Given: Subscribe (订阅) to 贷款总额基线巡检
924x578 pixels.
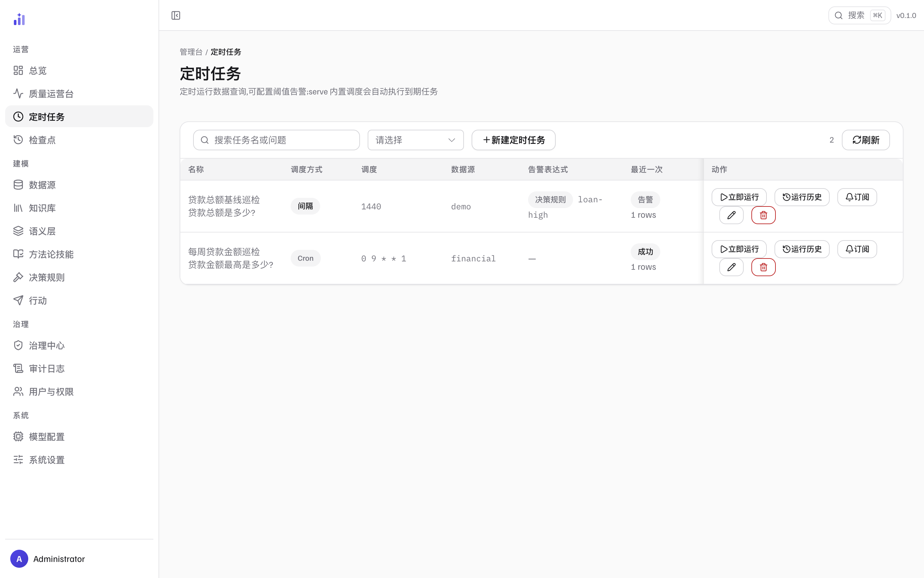Looking at the screenshot, I should (x=857, y=197).
